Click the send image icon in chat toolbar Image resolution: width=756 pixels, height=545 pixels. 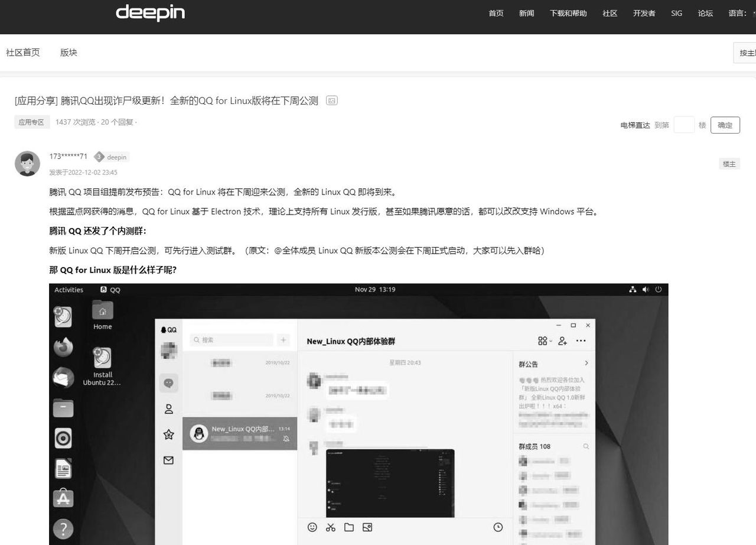click(367, 527)
